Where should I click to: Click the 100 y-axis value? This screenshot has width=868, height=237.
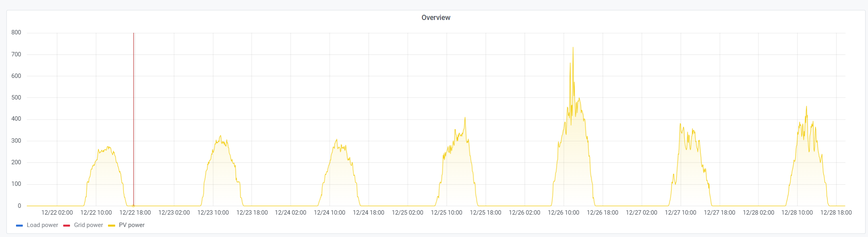(16, 184)
